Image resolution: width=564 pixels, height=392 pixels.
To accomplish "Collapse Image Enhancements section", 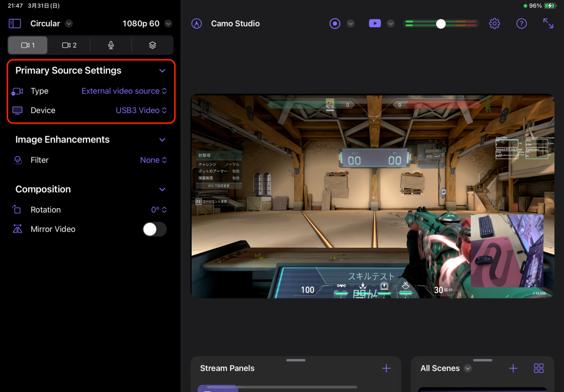I will pos(162,140).
